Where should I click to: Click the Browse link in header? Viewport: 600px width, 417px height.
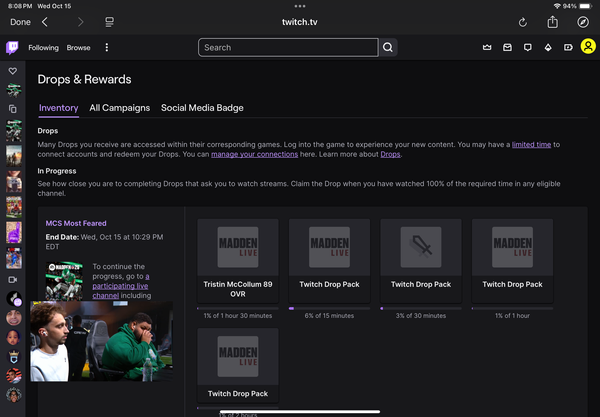click(x=78, y=47)
